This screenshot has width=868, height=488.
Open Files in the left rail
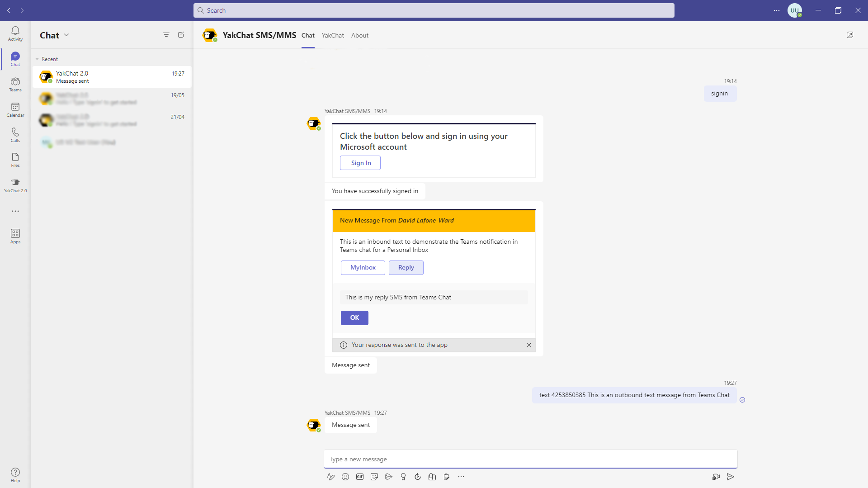15,160
